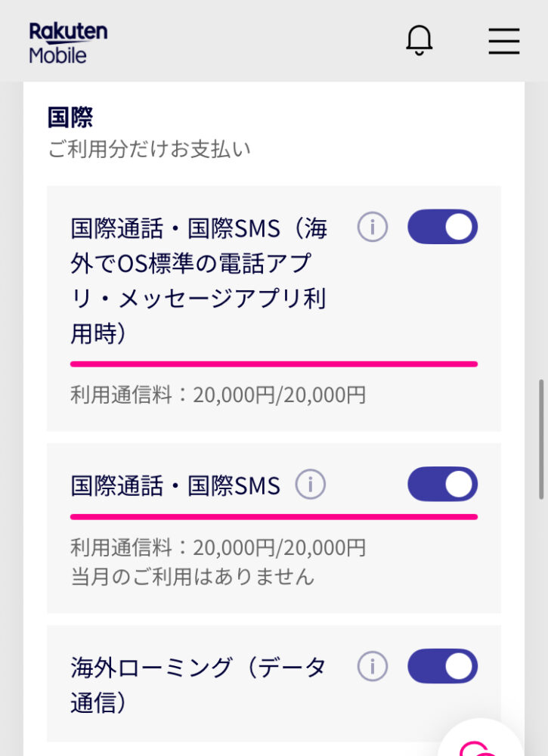The image size is (548, 756).
Task: Show info for the second 国際通話・国際SMS item
Action: point(311,484)
